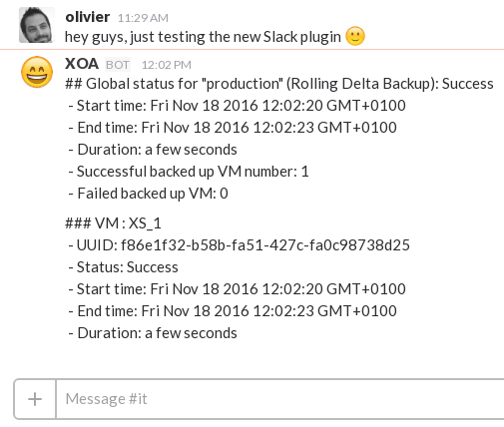
Task: Select the UUID line of the VM
Action: (x=239, y=245)
